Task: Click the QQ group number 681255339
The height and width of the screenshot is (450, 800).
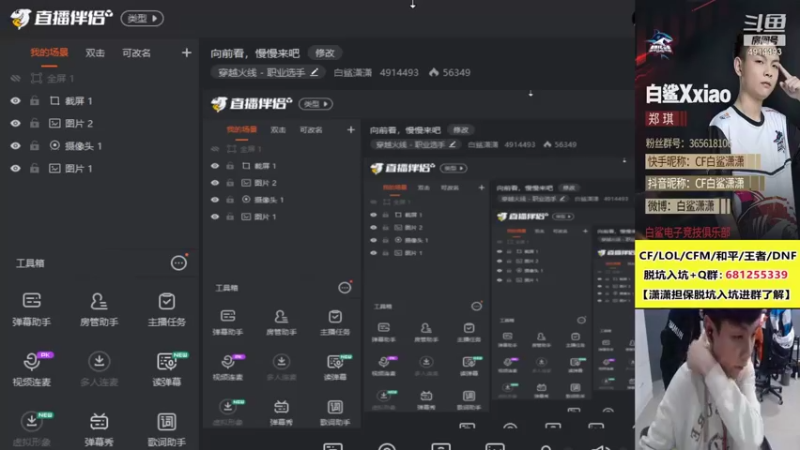Action: coord(756,275)
